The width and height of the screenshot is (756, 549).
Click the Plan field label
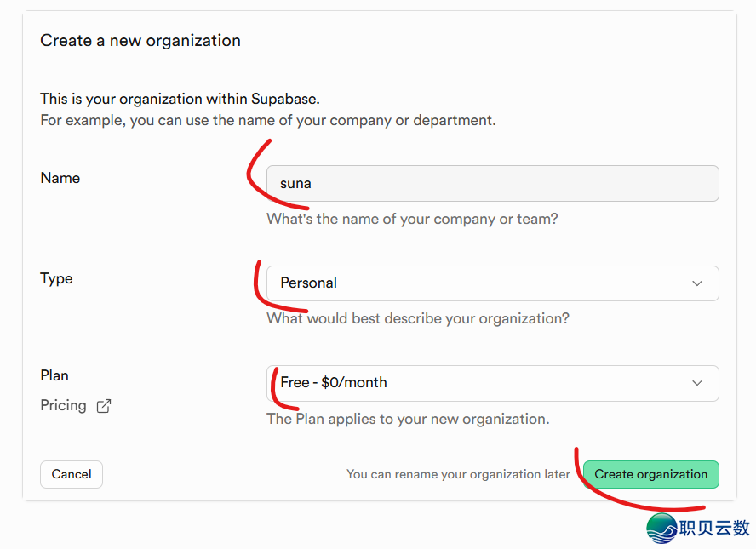tap(54, 375)
